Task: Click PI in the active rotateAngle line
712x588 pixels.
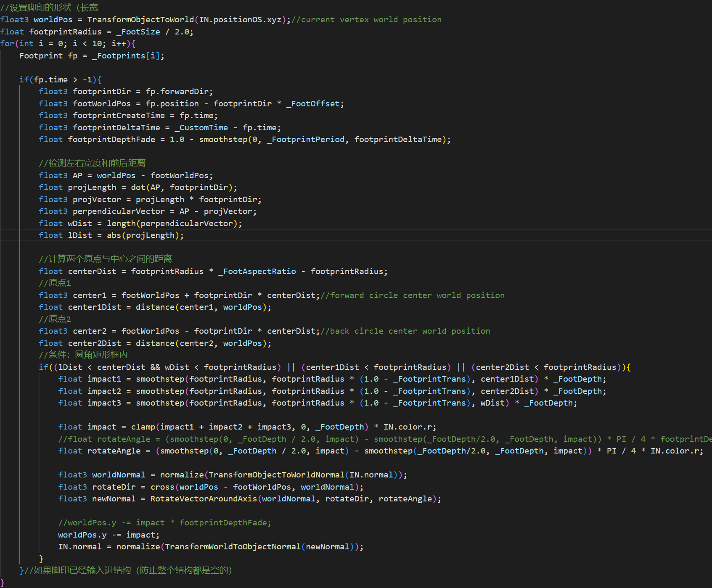Action: [x=611, y=451]
